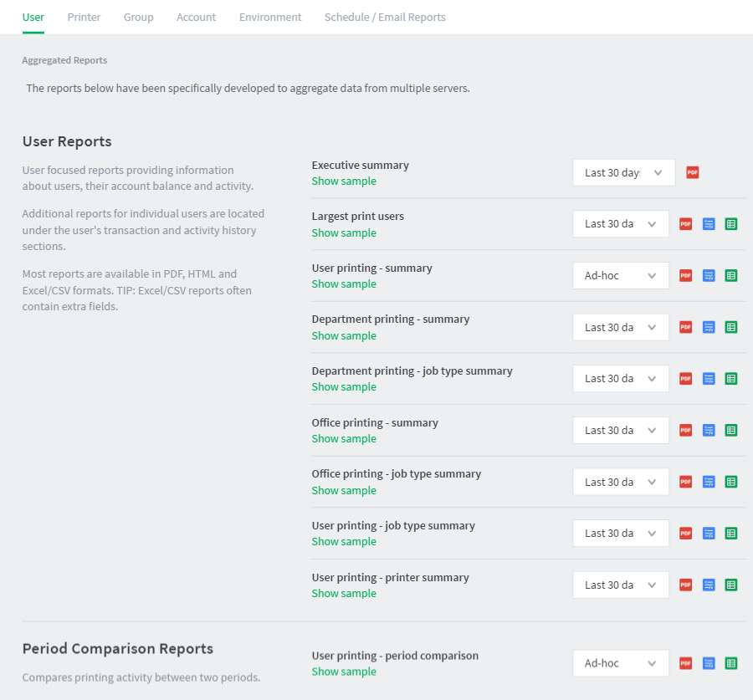Select period for Department printing - summary
This screenshot has width=753, height=700.
click(x=621, y=327)
